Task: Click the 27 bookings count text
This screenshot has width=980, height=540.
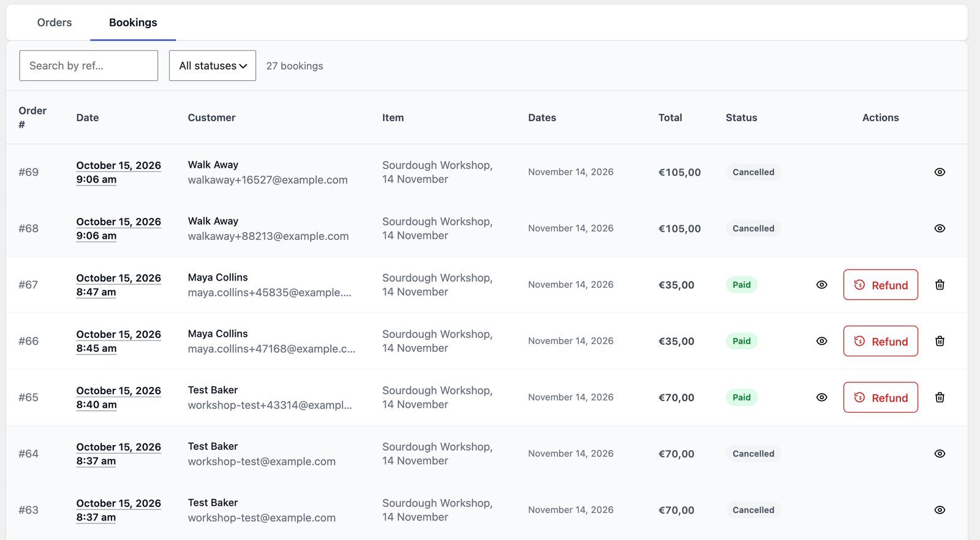Action: pyautogui.click(x=295, y=66)
